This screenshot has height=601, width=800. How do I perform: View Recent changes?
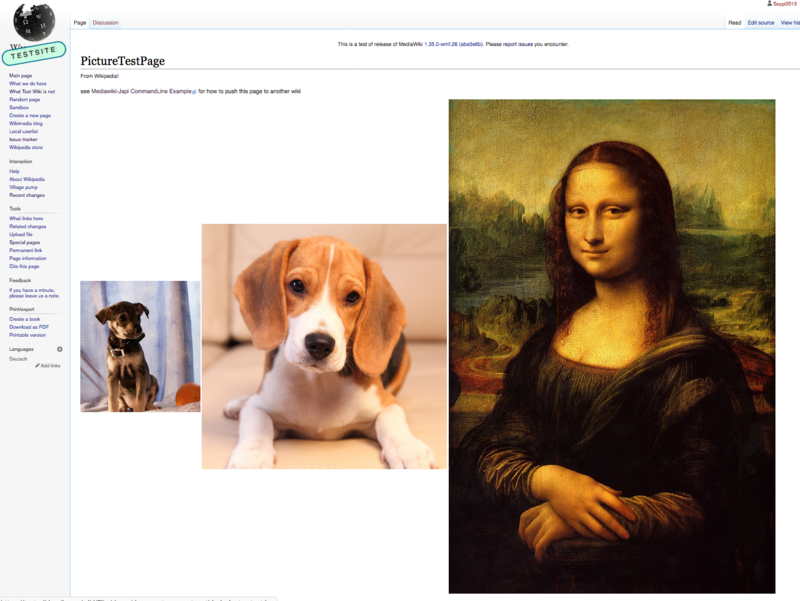pos(27,195)
